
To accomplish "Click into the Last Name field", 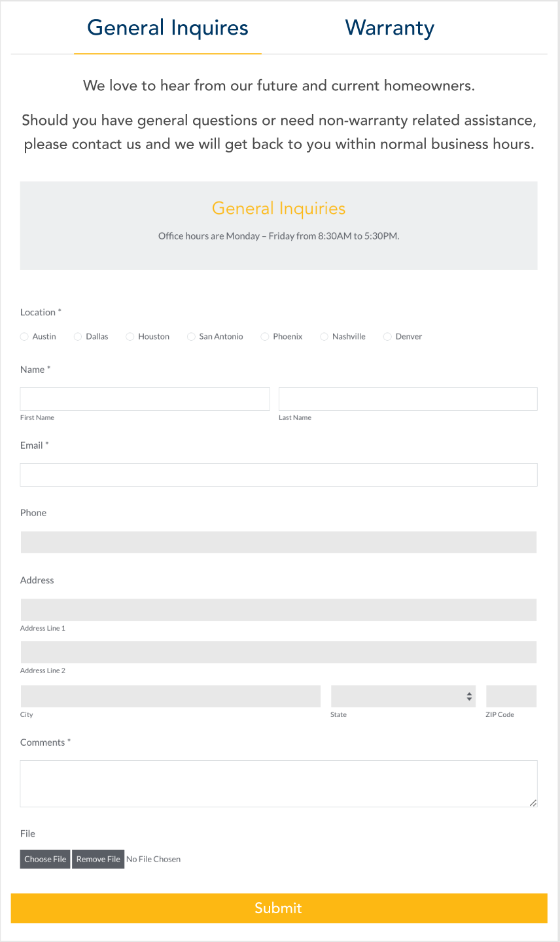I will 408,399.
